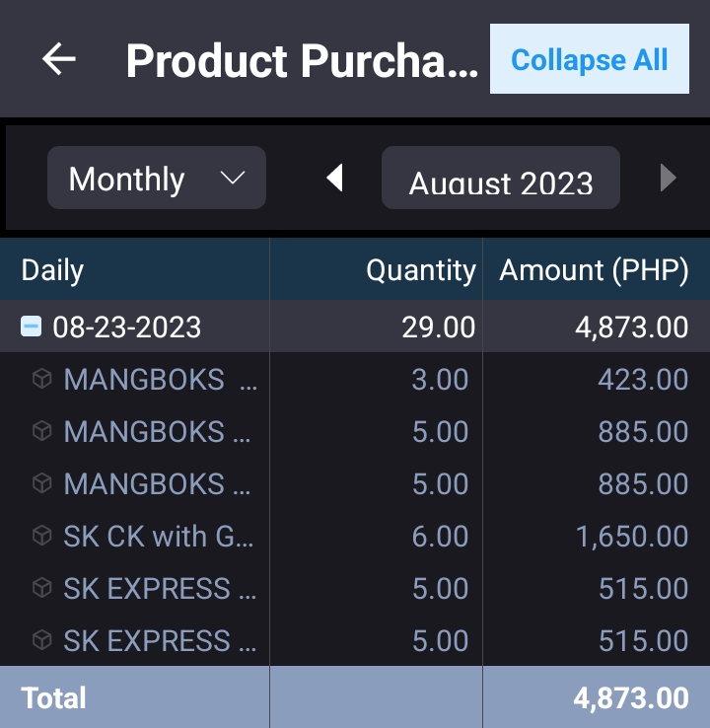The image size is (710, 728).
Task: Sort by the Amount (PHP) column header
Action: [594, 270]
